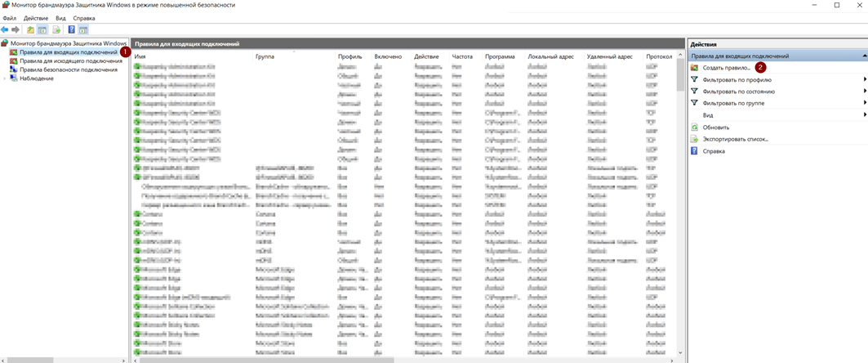
Task: Click the Обновить refresh icon in Actions
Action: (695, 128)
